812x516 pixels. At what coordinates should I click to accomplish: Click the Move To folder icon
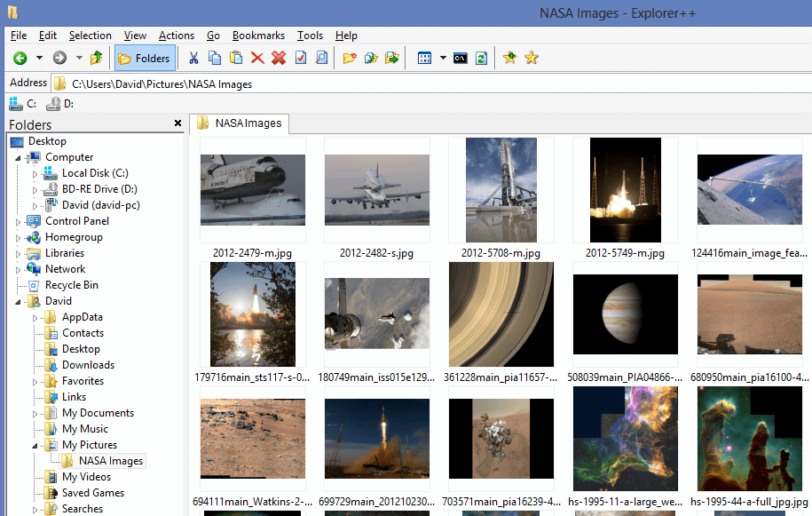click(392, 58)
